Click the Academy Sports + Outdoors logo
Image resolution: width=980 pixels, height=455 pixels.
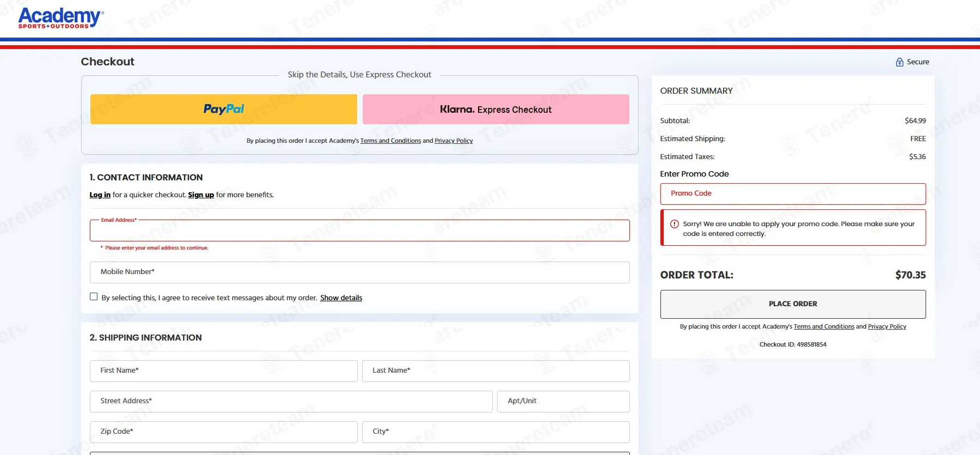(x=61, y=17)
